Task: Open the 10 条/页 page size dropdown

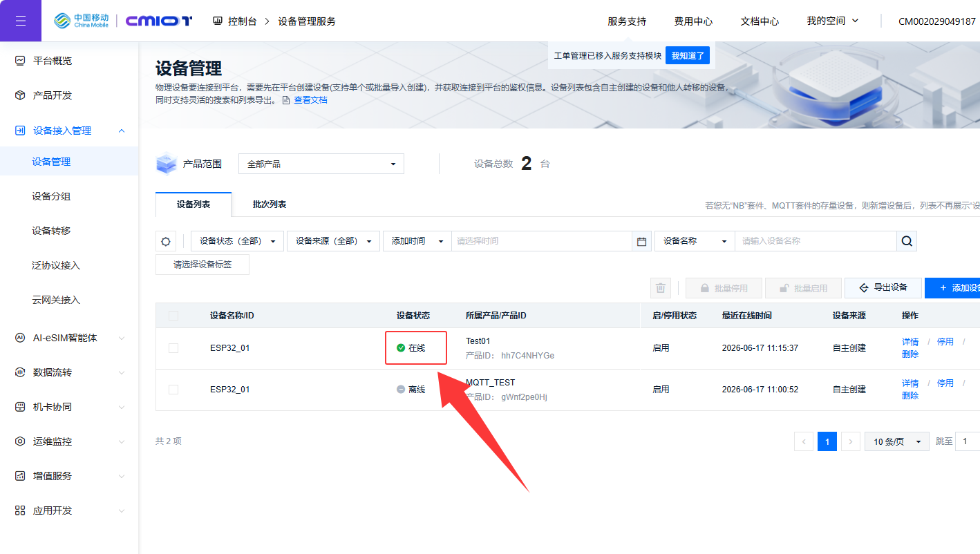Action: 897,441
